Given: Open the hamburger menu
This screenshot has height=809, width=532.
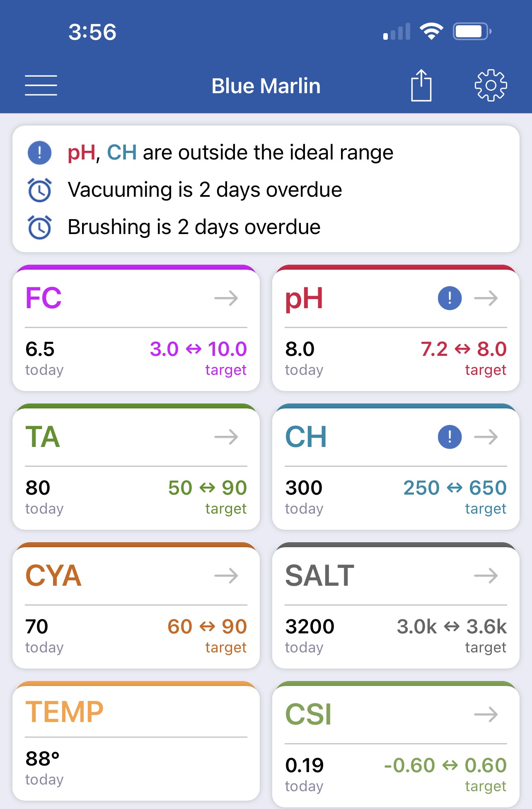Looking at the screenshot, I should click(41, 85).
